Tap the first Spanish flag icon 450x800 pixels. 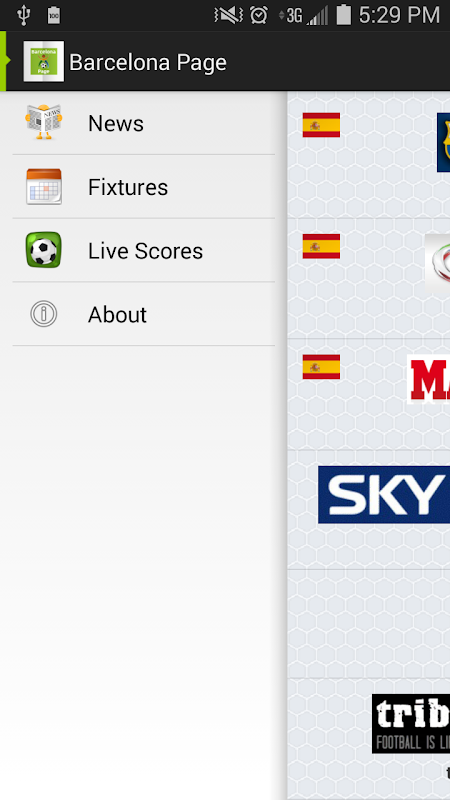click(x=321, y=125)
